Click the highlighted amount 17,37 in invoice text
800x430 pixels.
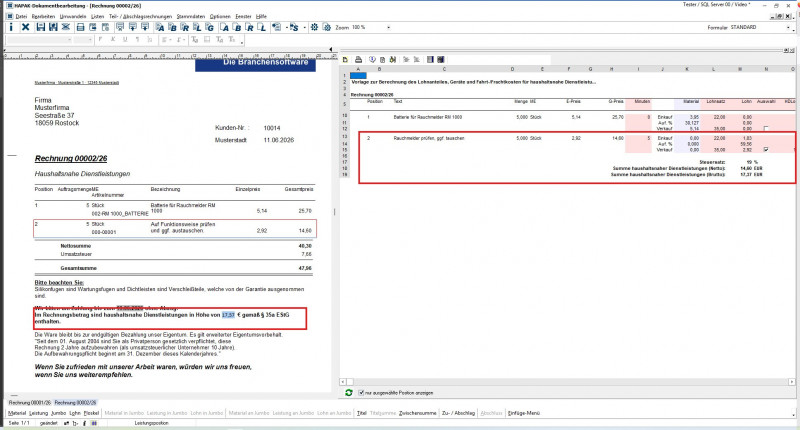228,315
